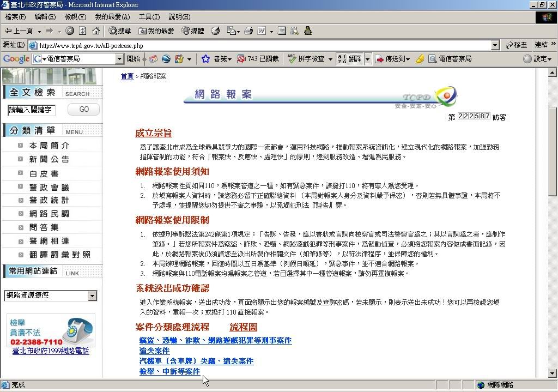Click the Stop loading icon

(x=70, y=31)
